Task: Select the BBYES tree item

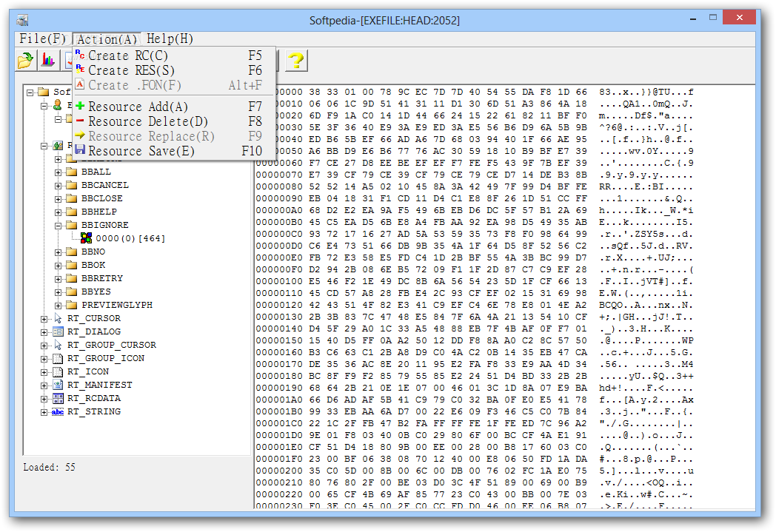Action: [x=96, y=292]
